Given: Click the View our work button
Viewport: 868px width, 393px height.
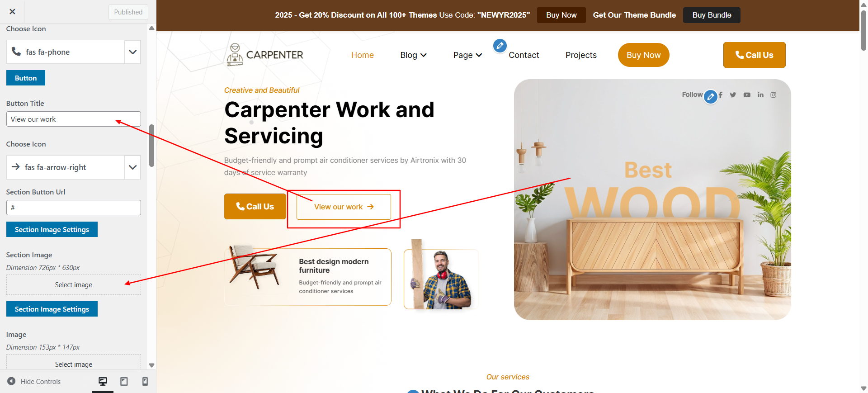Looking at the screenshot, I should click(344, 207).
